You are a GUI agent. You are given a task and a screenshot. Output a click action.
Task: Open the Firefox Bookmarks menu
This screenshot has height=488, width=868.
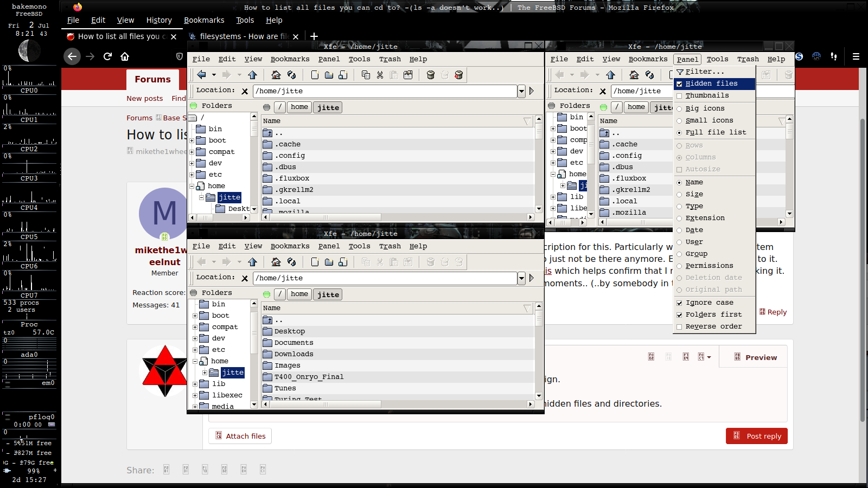click(204, 20)
